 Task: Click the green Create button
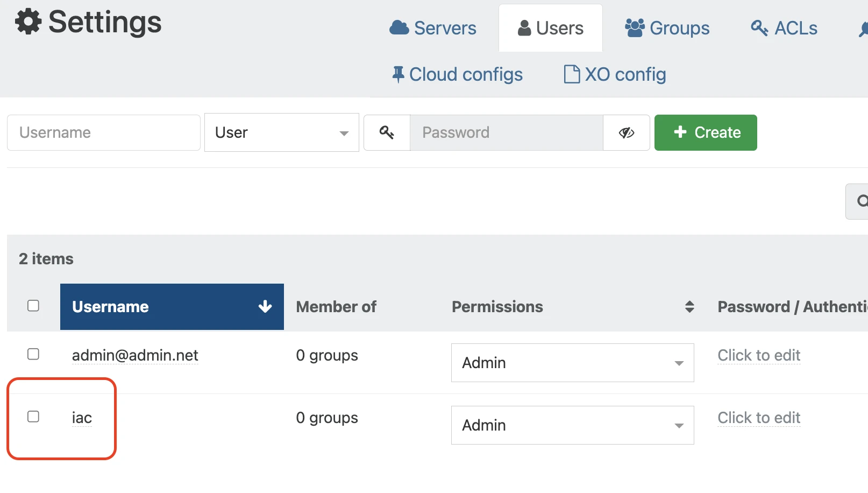tap(706, 132)
